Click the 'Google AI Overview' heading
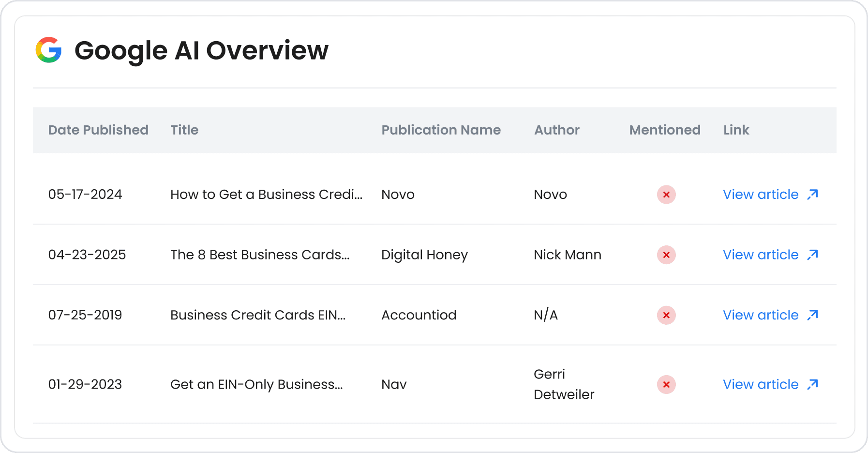 (201, 50)
